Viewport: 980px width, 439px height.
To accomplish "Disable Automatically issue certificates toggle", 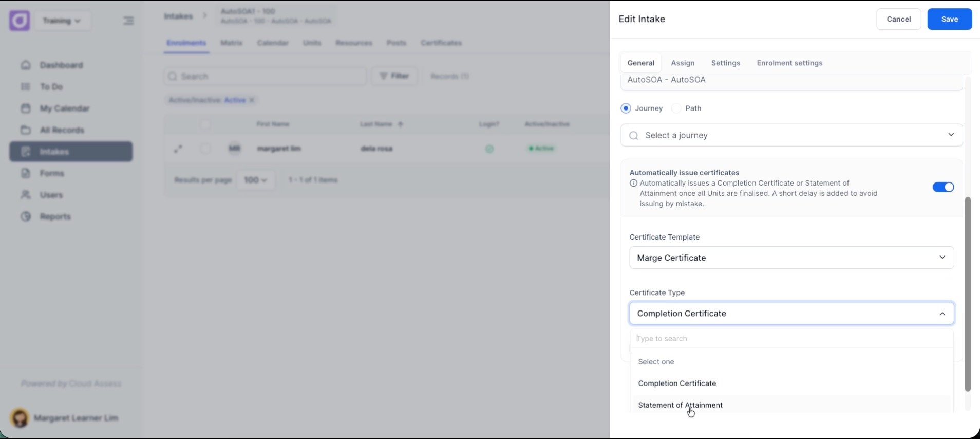I will coord(943,187).
